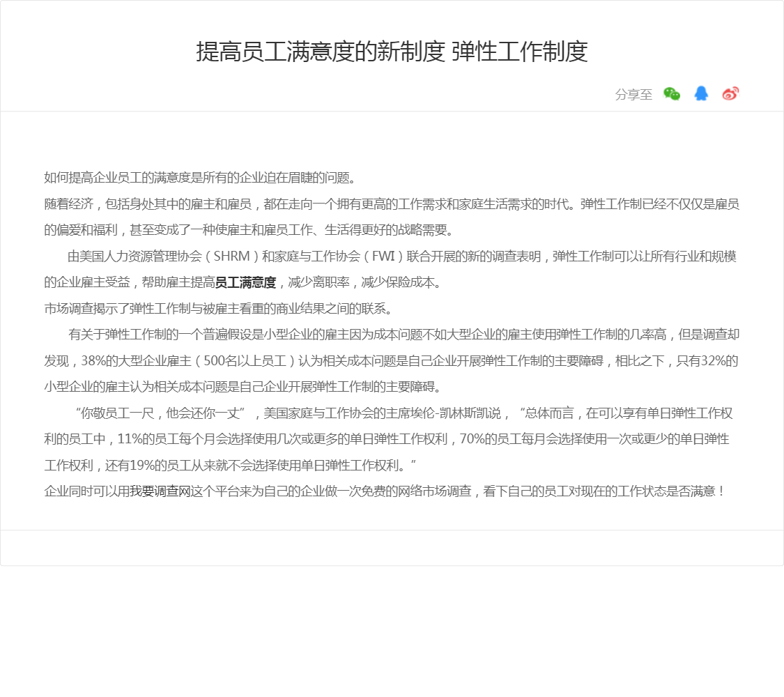
Task: Click the line starting 发现，38%的大型企业雇主
Action: [x=391, y=361]
